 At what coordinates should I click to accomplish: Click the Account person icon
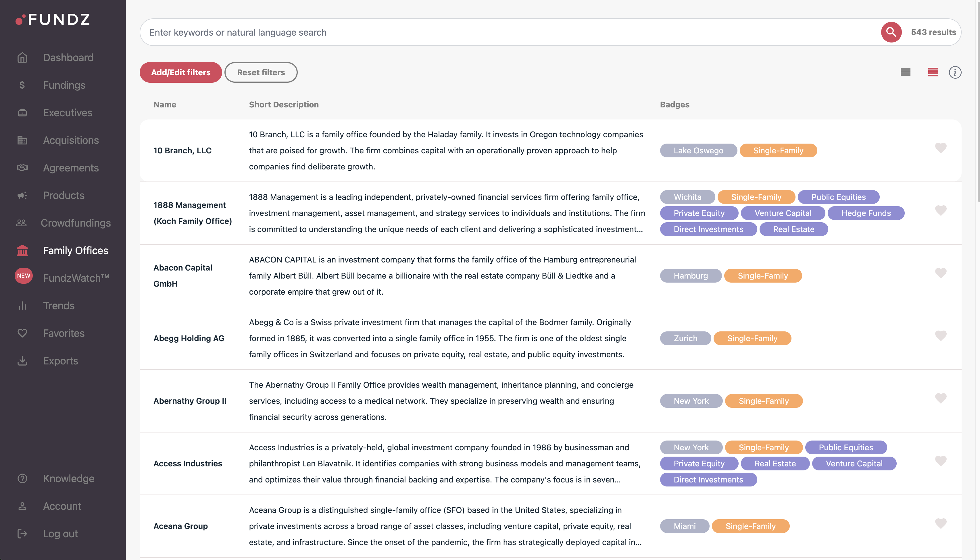[x=22, y=506]
